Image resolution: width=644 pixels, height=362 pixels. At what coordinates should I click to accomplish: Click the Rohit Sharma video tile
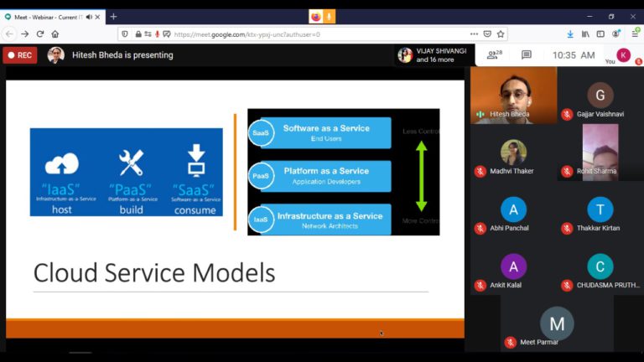[600, 152]
